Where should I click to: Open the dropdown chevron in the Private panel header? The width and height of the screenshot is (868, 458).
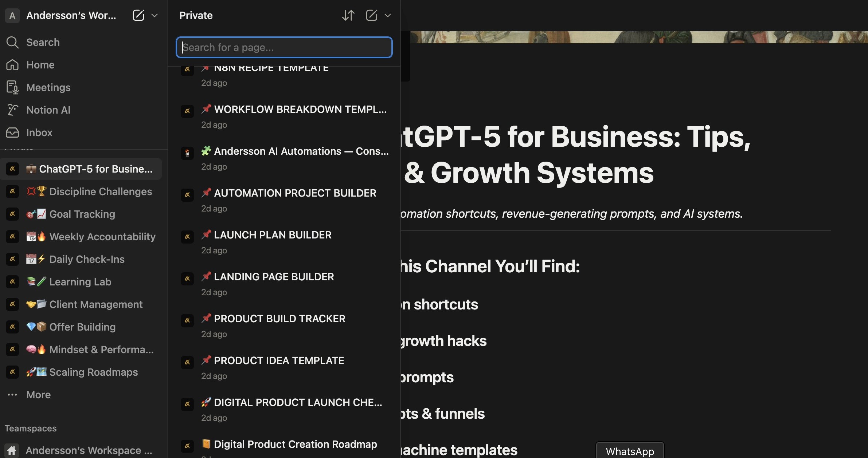[x=388, y=15]
